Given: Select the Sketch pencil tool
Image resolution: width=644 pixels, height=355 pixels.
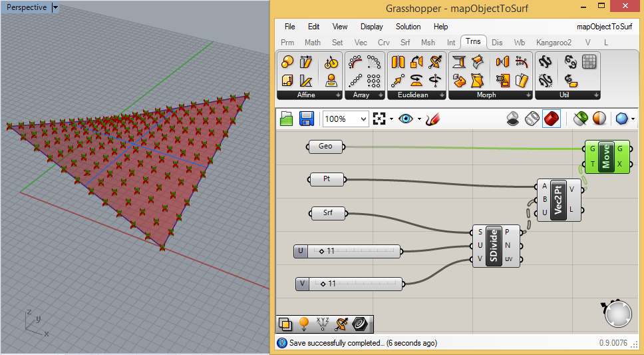Looking at the screenshot, I should (433, 119).
